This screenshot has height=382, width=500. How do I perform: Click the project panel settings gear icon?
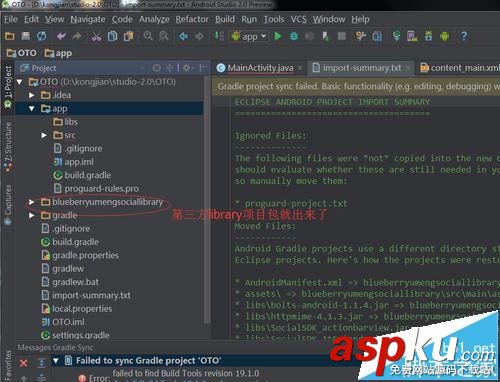tap(187, 68)
